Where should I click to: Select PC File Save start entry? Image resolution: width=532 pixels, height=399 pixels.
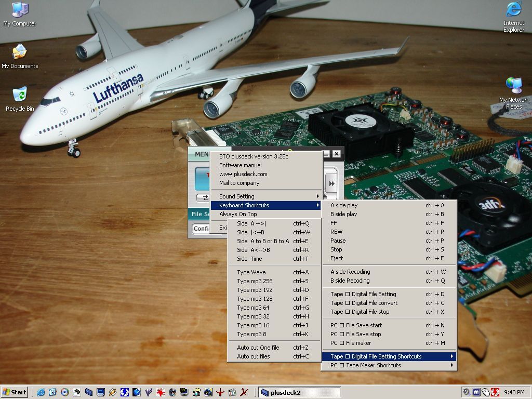point(389,325)
